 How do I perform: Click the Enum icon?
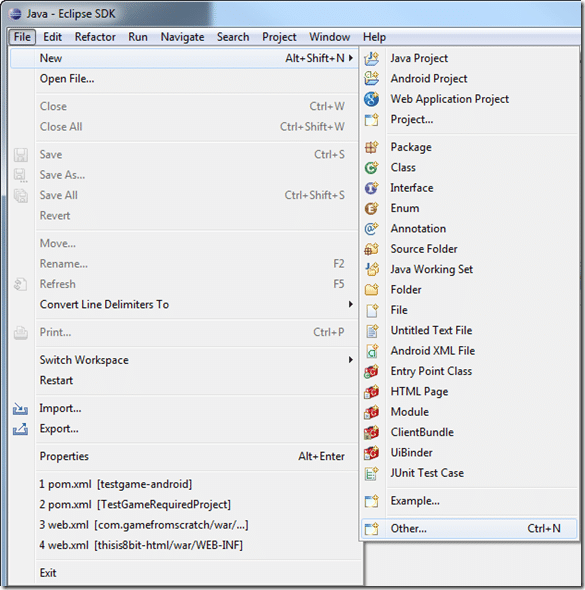point(371,208)
